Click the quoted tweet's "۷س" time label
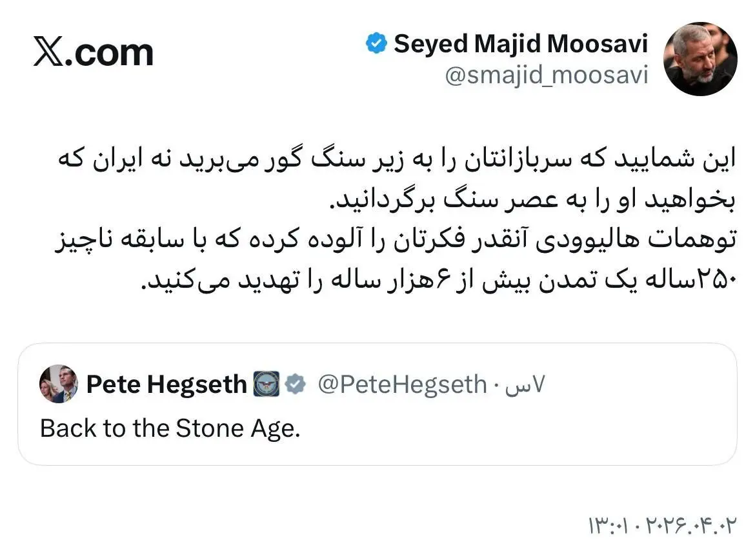755x560 pixels. (528, 385)
